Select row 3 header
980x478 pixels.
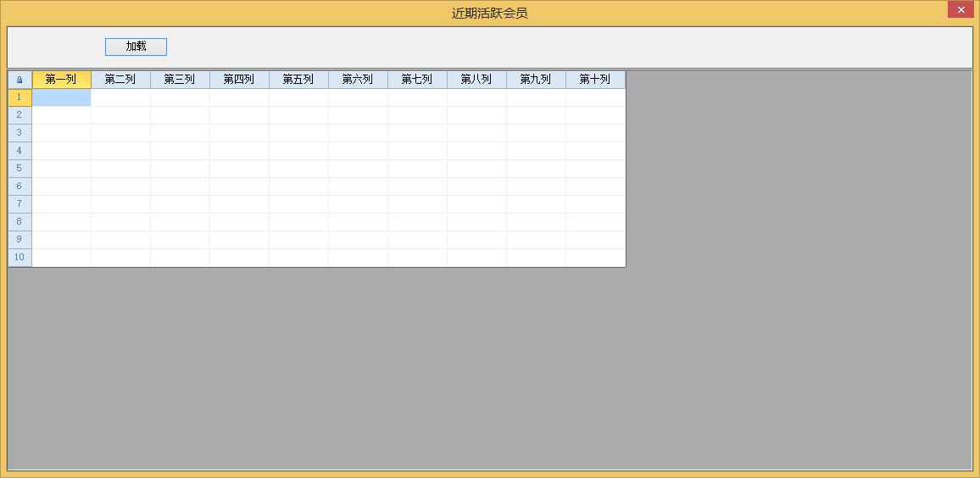(19, 133)
